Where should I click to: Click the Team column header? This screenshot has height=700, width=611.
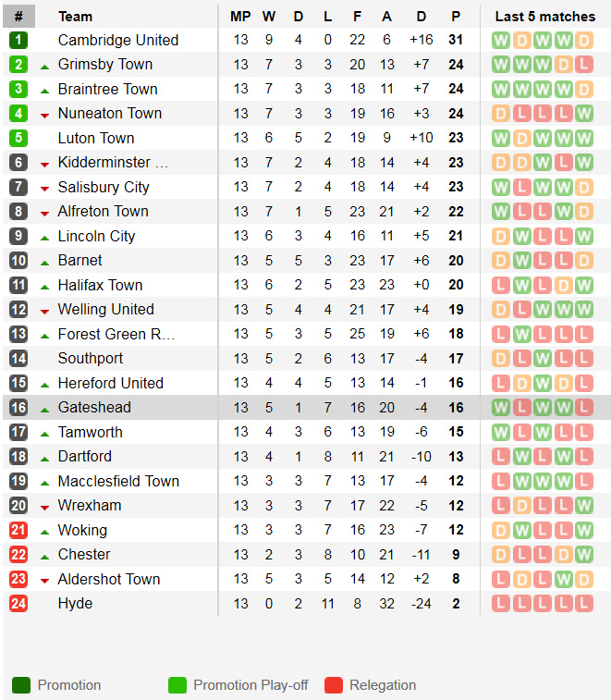coord(75,16)
